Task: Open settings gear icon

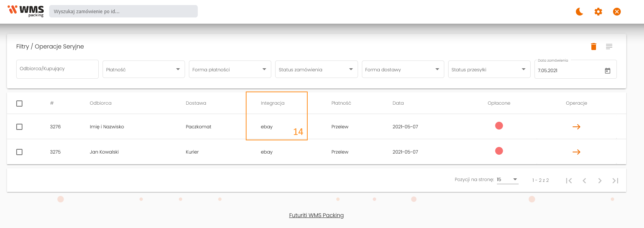Action: click(x=598, y=12)
